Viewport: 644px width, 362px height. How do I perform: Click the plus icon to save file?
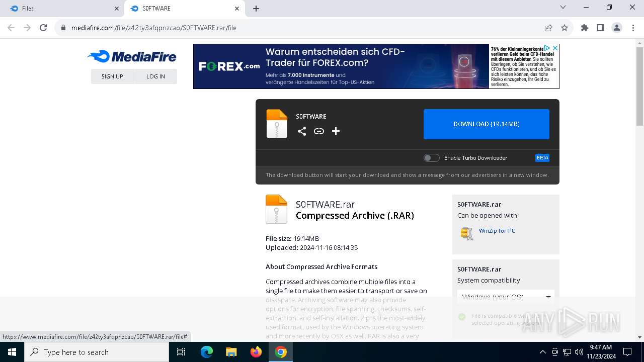tap(336, 131)
